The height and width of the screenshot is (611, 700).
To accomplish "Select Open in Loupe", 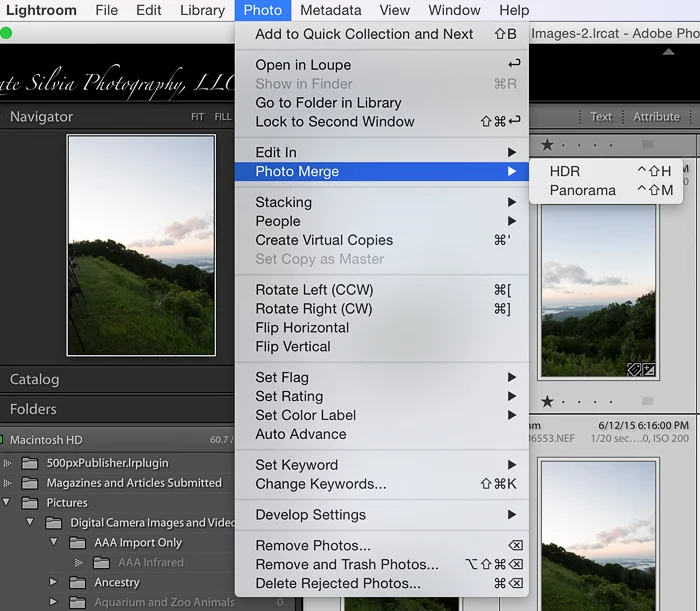I will (382, 65).
